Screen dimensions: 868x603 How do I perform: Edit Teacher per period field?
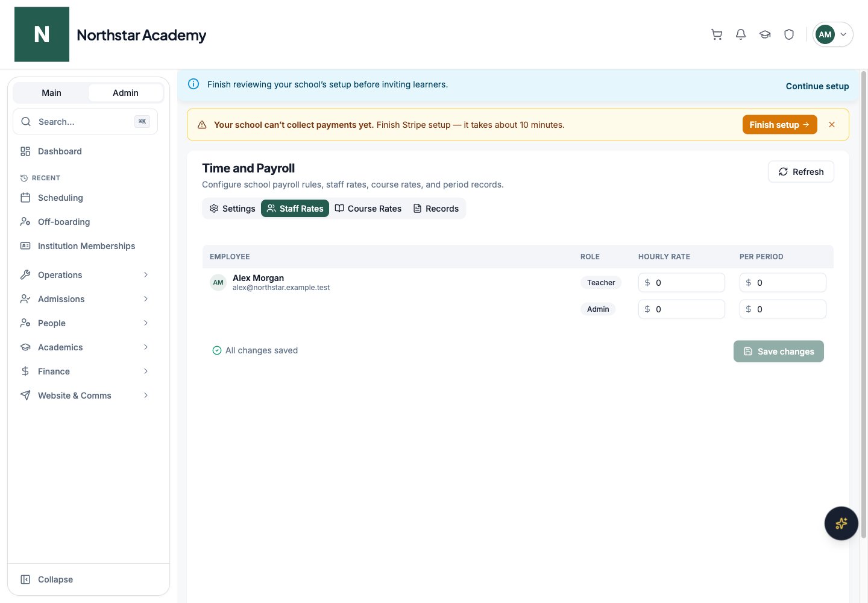coord(782,283)
